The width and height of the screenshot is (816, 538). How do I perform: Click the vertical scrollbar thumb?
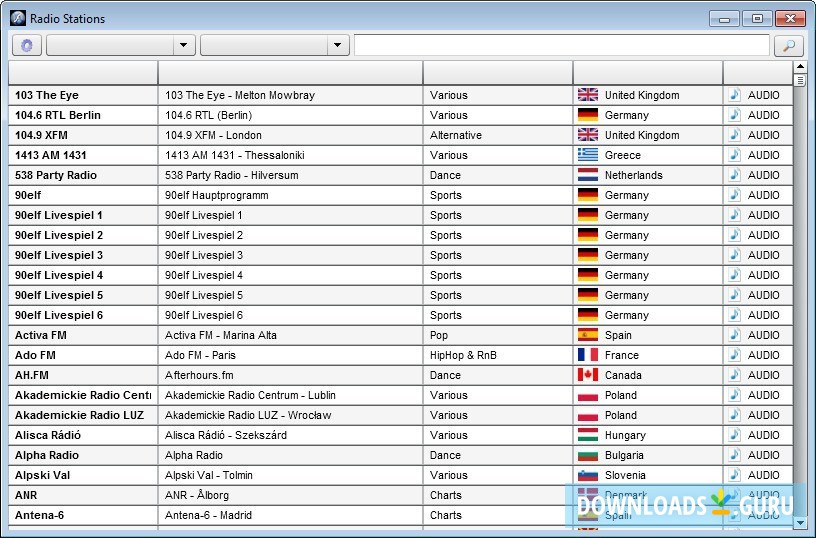tap(800, 80)
